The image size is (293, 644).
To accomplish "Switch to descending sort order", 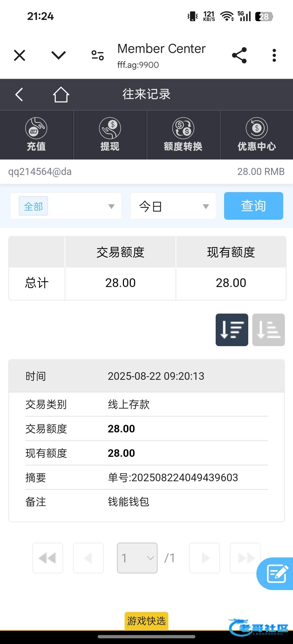I will pos(232,330).
